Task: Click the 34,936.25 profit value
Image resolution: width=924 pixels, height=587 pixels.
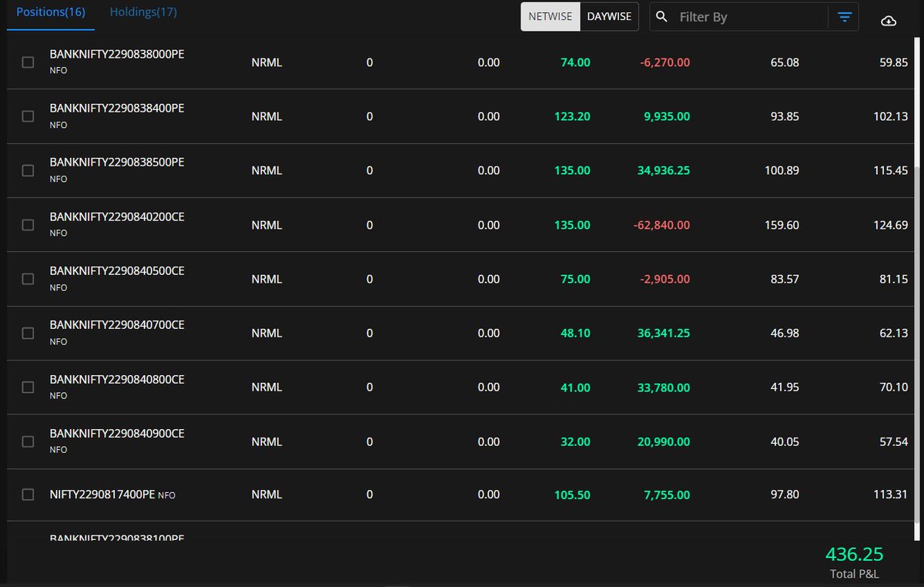Action: [664, 170]
